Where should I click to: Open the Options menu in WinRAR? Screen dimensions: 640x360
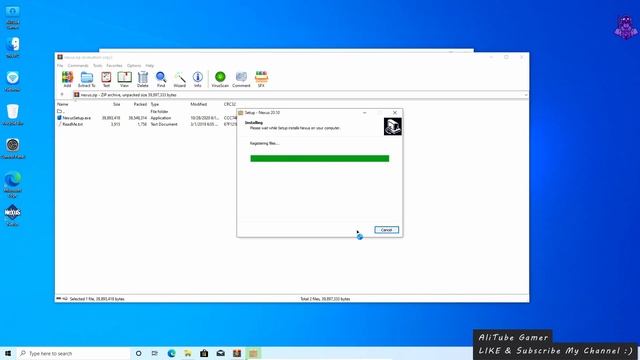pos(134,65)
